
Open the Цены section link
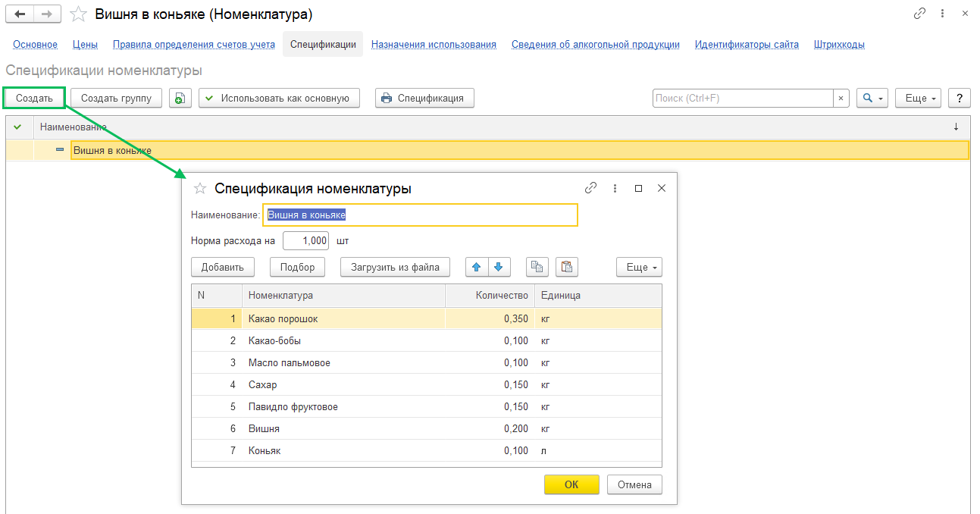[x=85, y=45]
